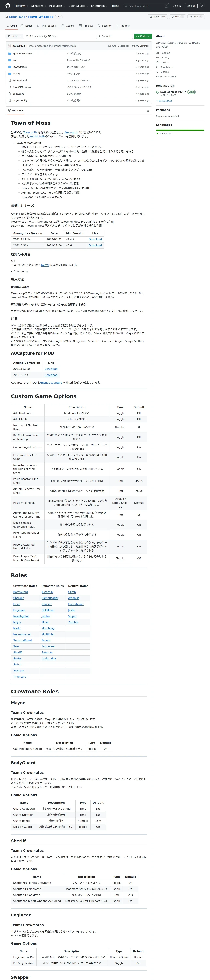Click the bell icon in Notifications

(151, 17)
